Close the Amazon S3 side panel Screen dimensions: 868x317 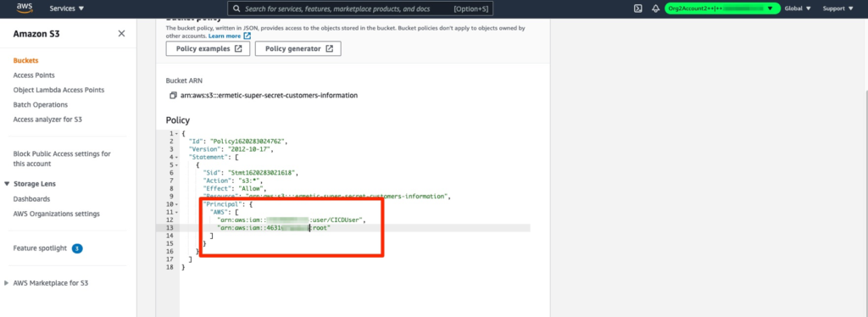point(121,34)
